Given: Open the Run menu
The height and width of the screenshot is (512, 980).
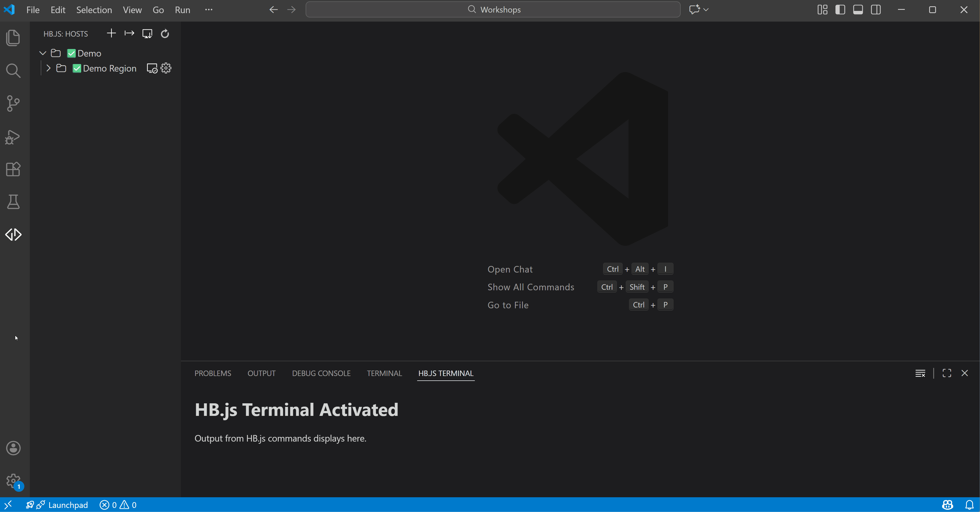Looking at the screenshot, I should point(182,10).
